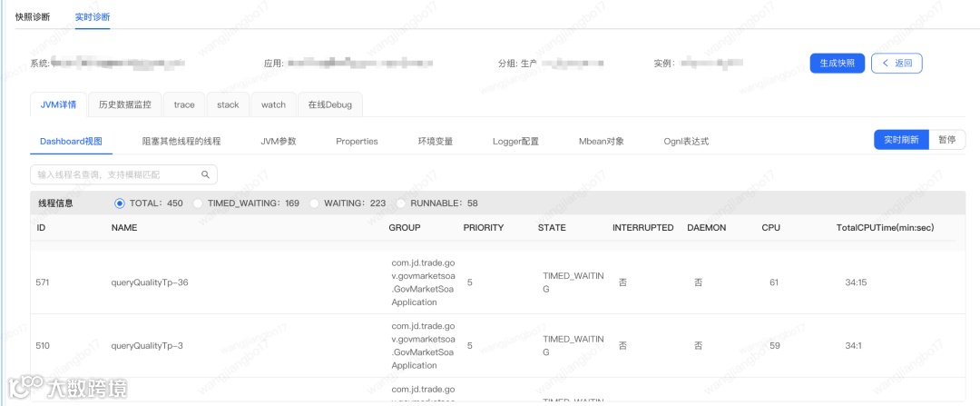Image resolution: width=980 pixels, height=406 pixels.
Task: Open the Properties sub-tab
Action: click(x=357, y=142)
